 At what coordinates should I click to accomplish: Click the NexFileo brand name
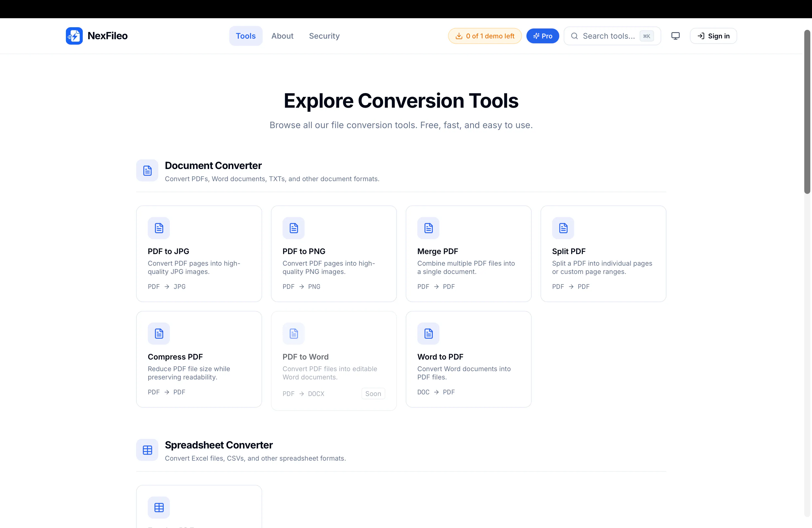pos(107,36)
